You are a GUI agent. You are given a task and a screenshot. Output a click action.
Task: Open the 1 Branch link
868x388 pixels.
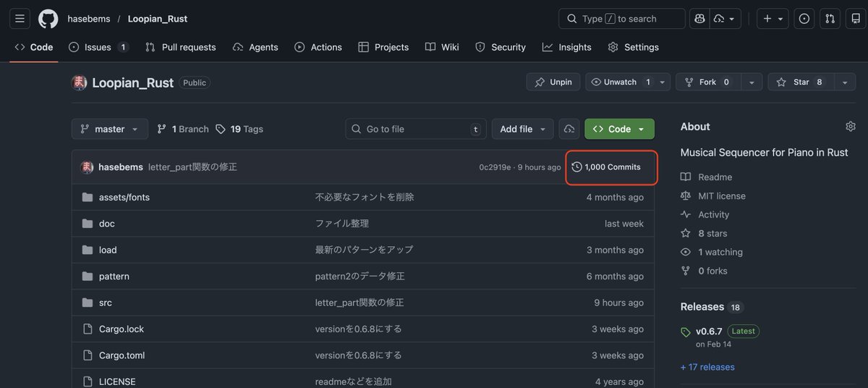click(x=183, y=129)
